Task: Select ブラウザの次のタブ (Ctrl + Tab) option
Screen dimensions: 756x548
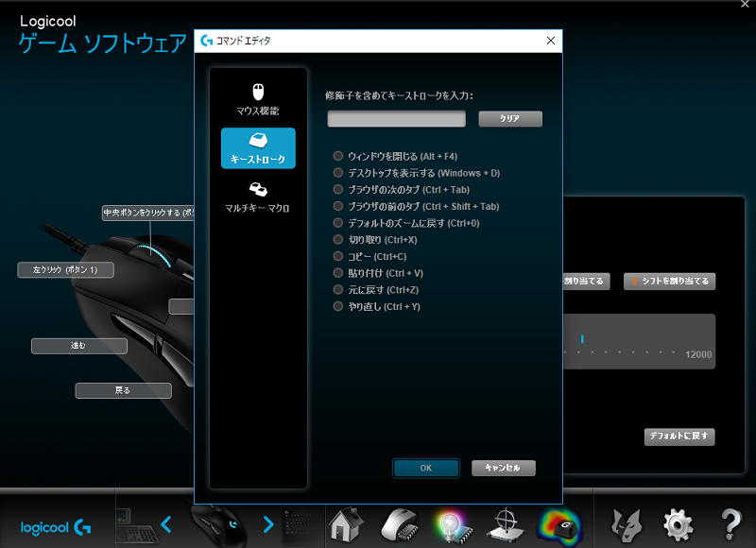Action: [x=402, y=190]
